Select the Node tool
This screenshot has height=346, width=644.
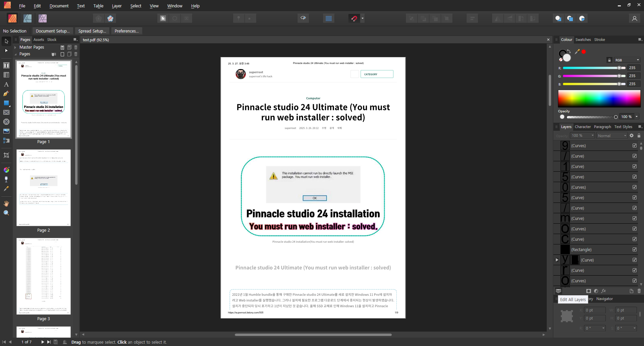tap(6, 51)
